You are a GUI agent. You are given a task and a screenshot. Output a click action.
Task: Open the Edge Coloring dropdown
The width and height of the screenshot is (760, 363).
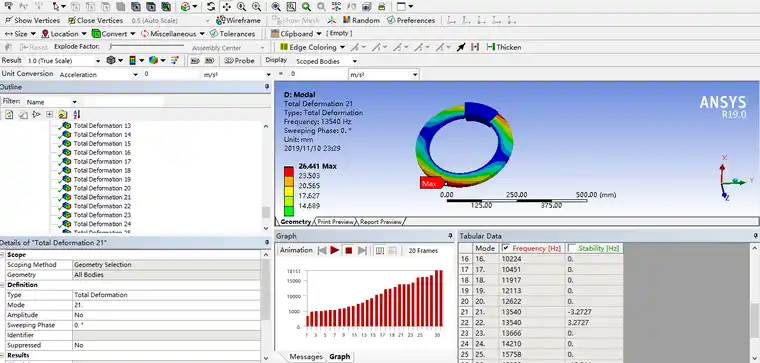click(313, 47)
